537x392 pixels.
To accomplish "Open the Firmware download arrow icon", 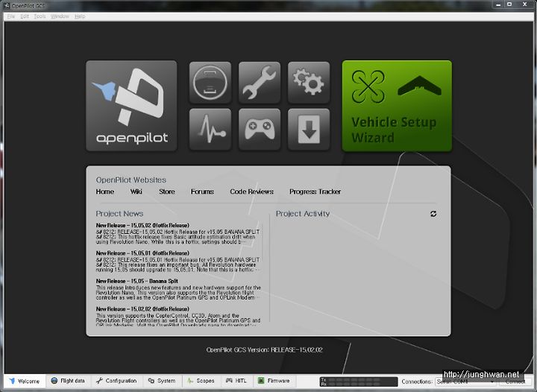I will [x=309, y=129].
